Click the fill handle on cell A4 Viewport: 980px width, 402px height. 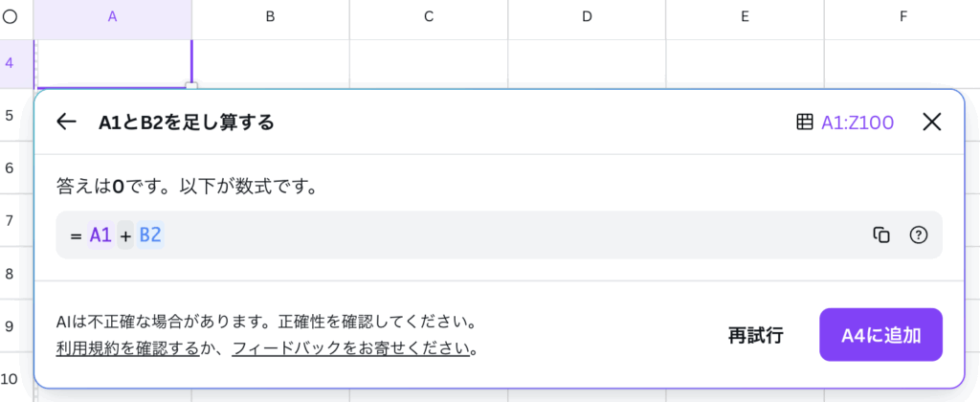point(191,87)
